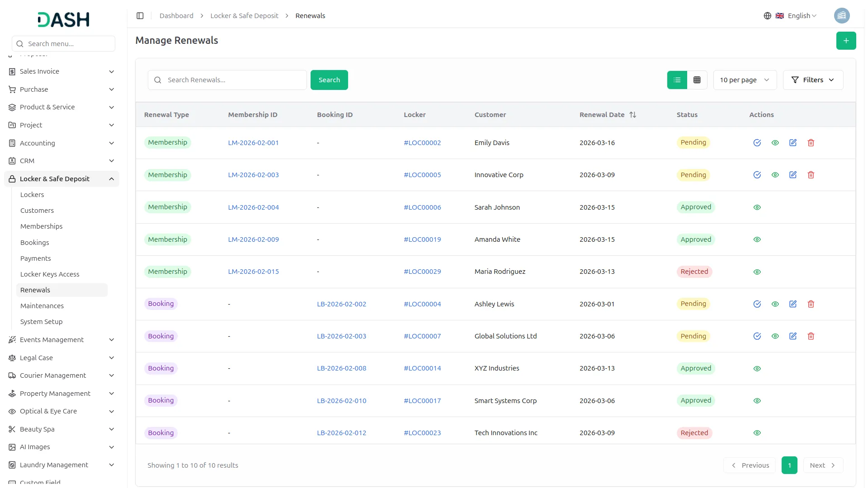This screenshot has height=488, width=868.
Task: Click the Search button
Action: (x=329, y=80)
